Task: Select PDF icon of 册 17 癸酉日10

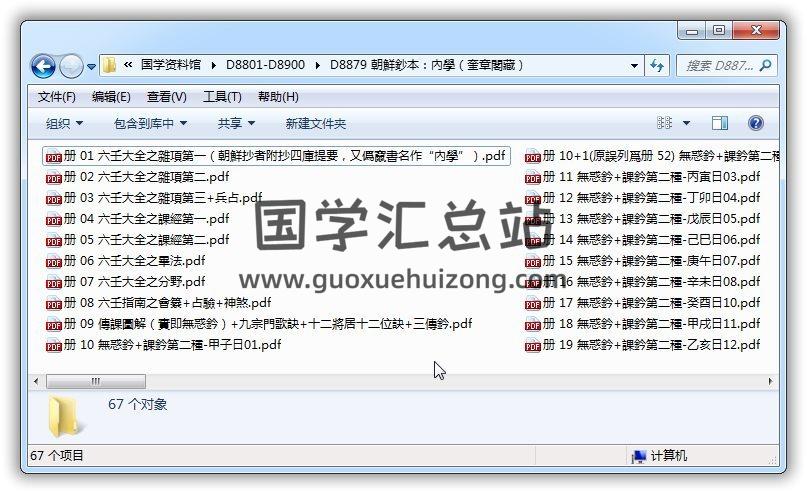Action: click(x=533, y=304)
